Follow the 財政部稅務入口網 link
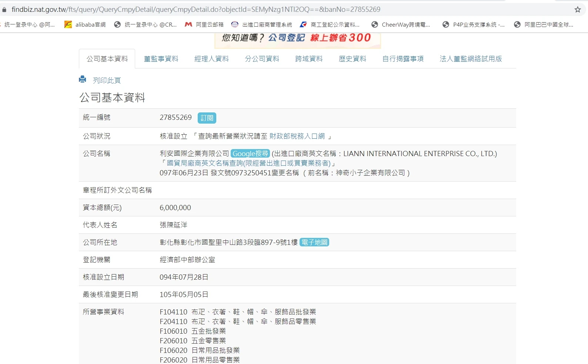The width and height of the screenshot is (588, 364). (x=297, y=136)
